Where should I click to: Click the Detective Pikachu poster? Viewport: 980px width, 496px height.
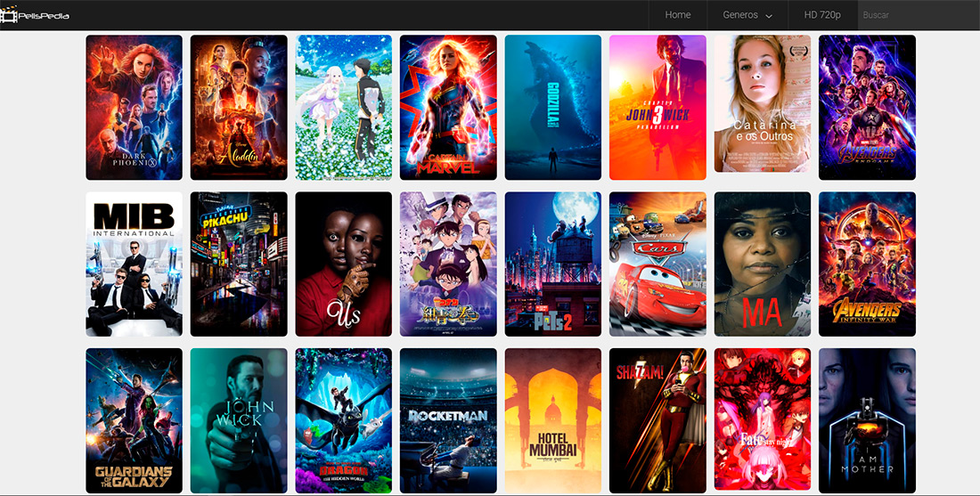coord(239,264)
